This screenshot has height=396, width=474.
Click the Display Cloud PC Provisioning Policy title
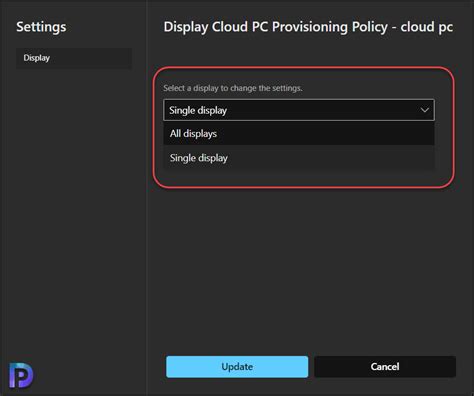click(308, 27)
